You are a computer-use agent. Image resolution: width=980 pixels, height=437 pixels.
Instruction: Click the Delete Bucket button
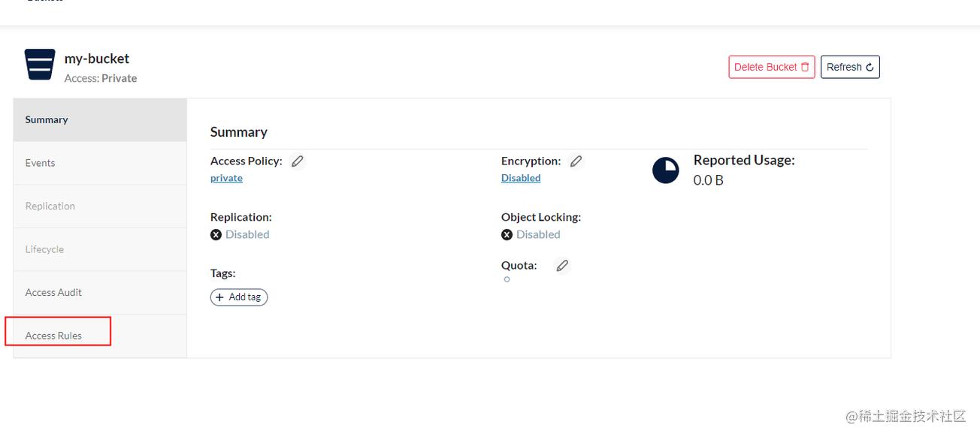(771, 67)
